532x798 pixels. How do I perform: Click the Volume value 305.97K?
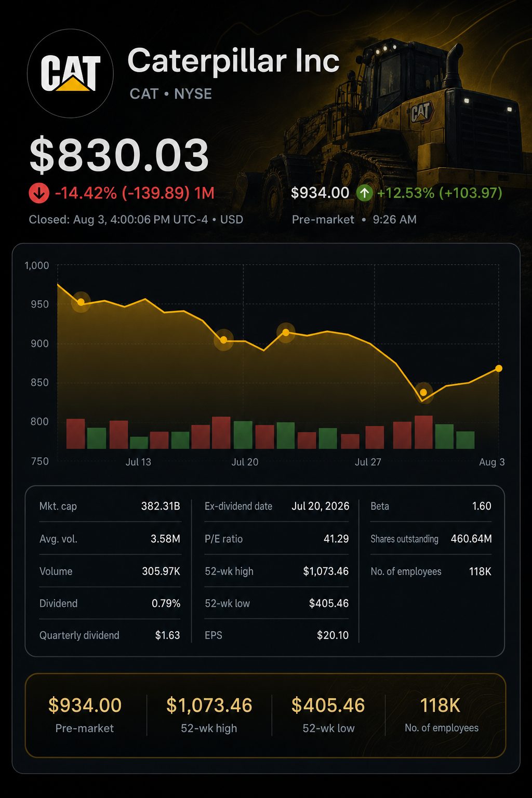click(161, 571)
